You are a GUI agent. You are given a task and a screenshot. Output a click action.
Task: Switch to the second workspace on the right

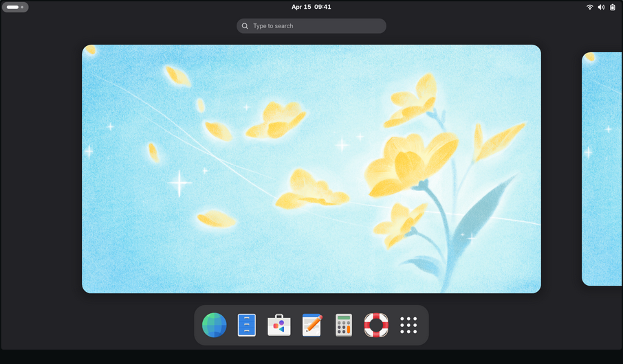(602, 169)
